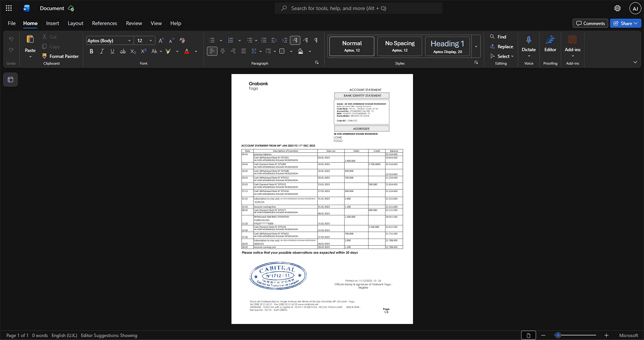Toggle right-to-left text direction

[305, 41]
